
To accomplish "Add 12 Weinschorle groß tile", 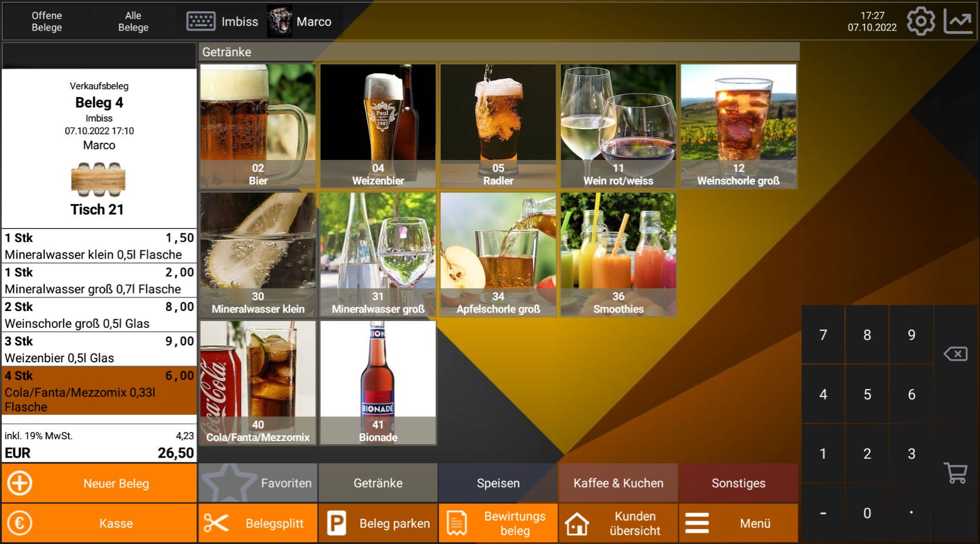I will click(x=738, y=126).
